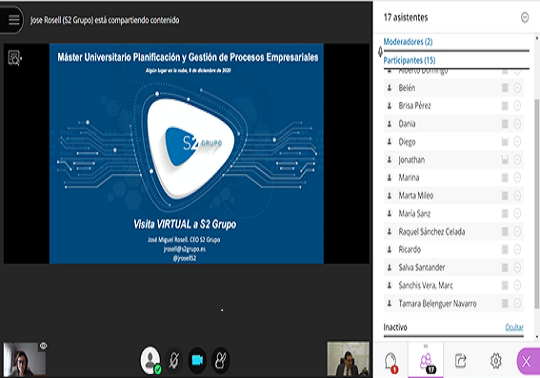
Task: Click the avatar icon beside Jonathan
Action: pos(390,159)
